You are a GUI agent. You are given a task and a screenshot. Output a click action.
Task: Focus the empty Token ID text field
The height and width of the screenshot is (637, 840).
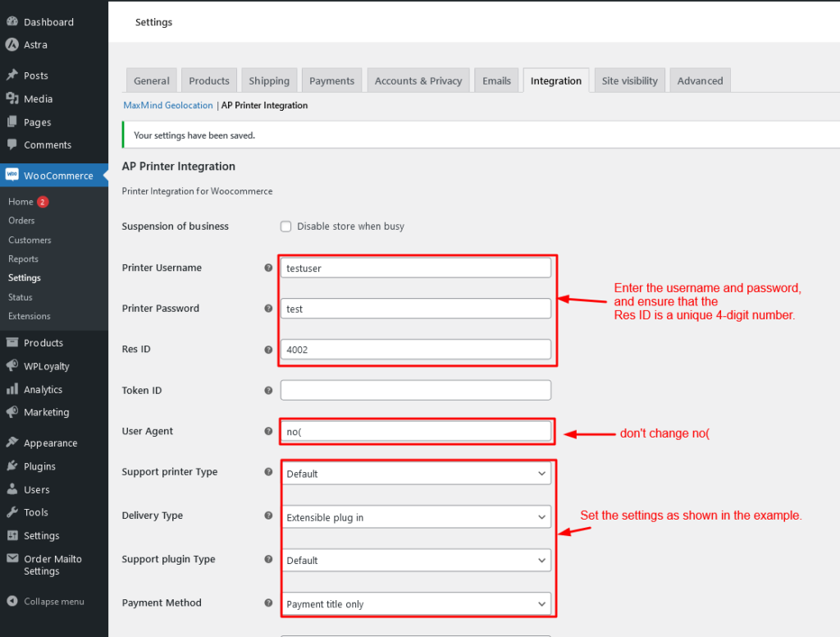(x=416, y=391)
